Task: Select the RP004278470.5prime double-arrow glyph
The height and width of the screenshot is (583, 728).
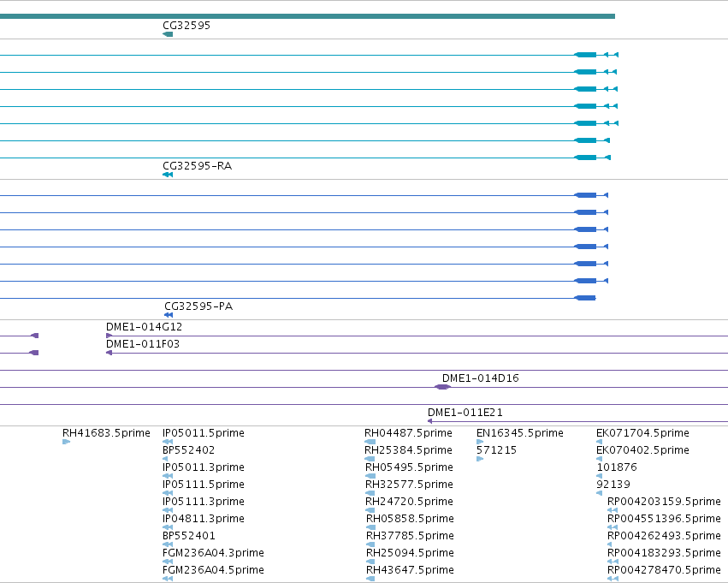Action: tap(613, 579)
